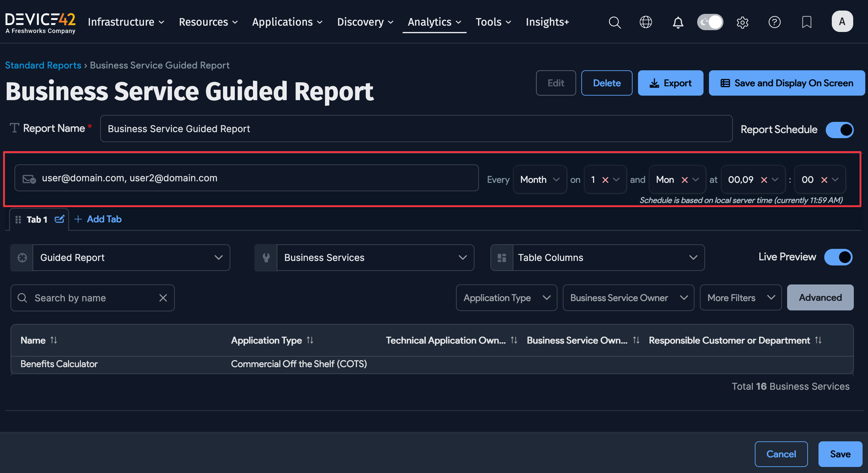The width and height of the screenshot is (868, 473).
Task: Disable the Report Schedule toggle
Action: tap(839, 130)
